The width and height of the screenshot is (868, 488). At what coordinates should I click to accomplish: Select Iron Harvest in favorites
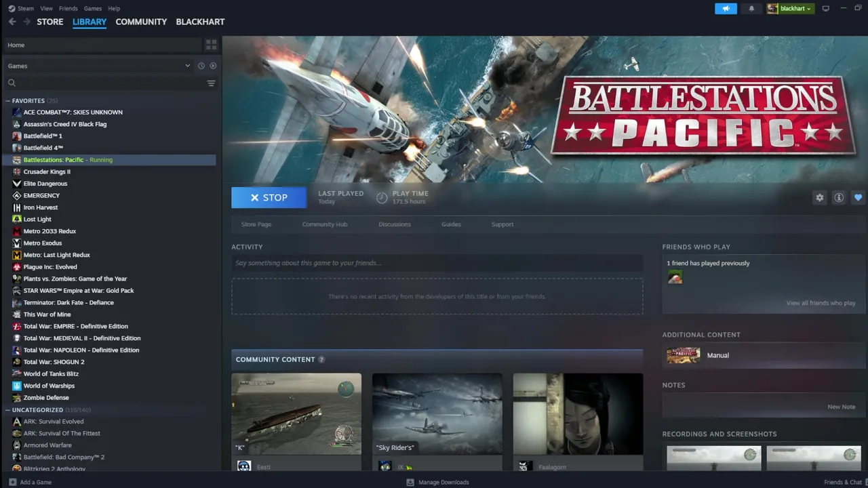point(41,207)
